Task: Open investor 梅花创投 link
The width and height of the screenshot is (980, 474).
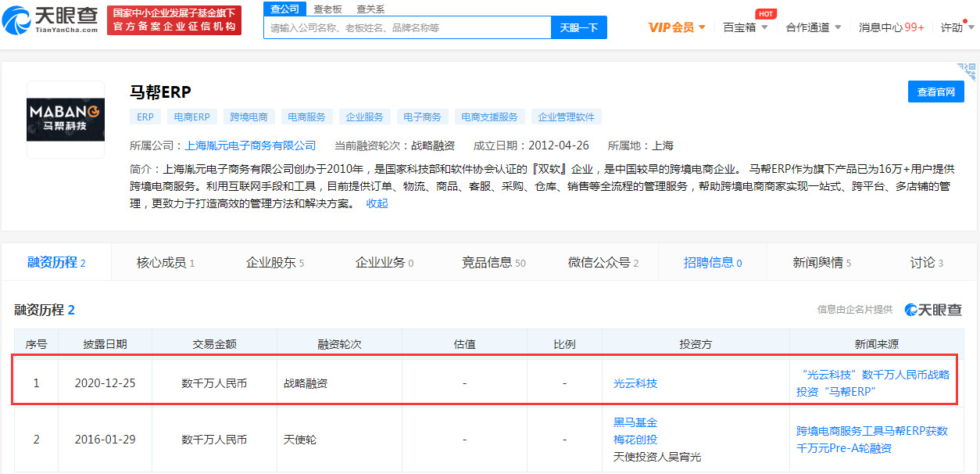Action: [x=635, y=440]
